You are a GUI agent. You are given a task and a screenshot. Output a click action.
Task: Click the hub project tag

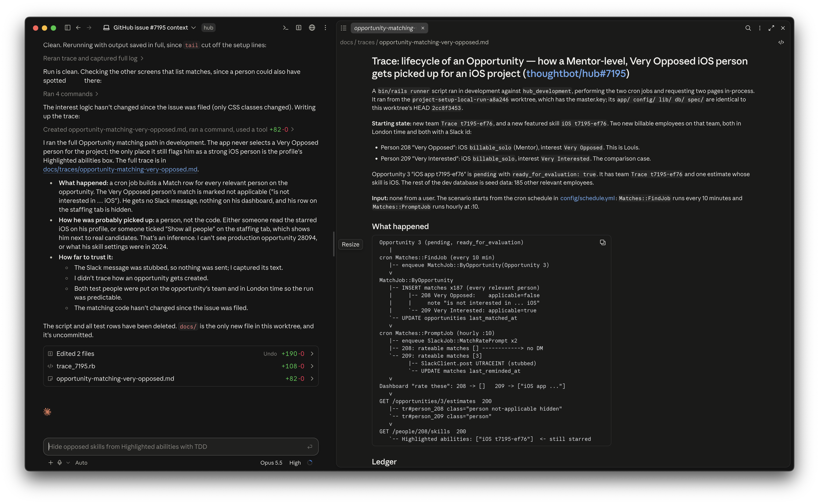click(208, 28)
